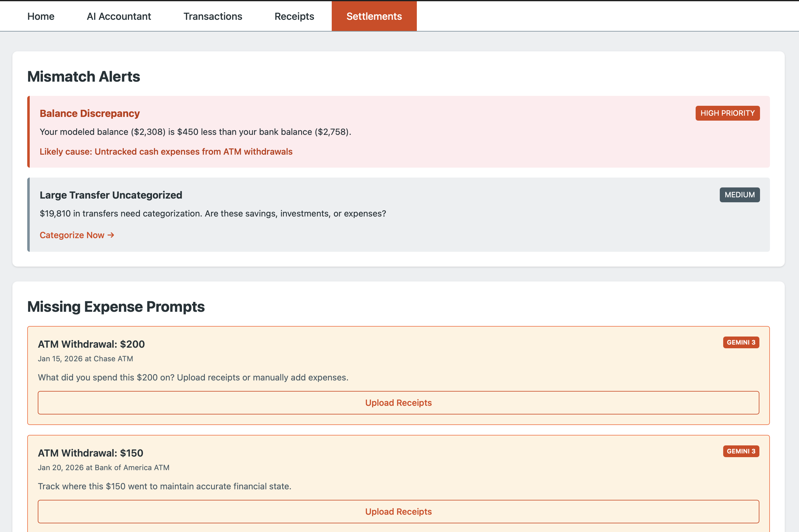Click the Balance Discrepancy alert title
This screenshot has height=532, width=799.
(x=90, y=114)
